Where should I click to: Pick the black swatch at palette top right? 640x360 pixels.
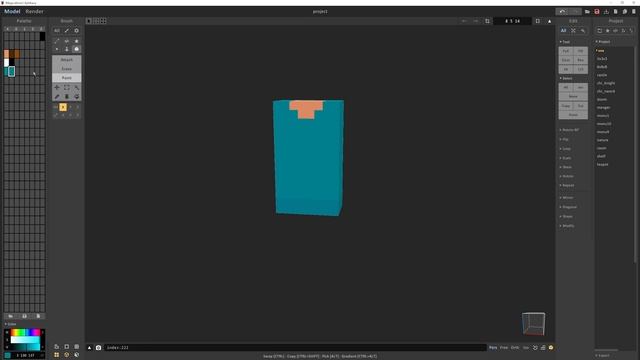pyautogui.click(x=42, y=36)
